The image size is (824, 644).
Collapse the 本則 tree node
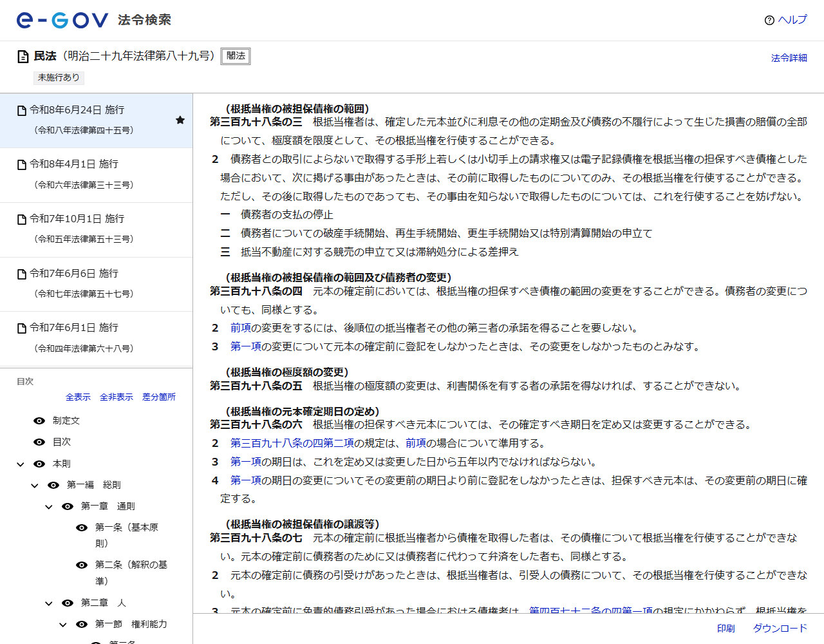point(21,464)
